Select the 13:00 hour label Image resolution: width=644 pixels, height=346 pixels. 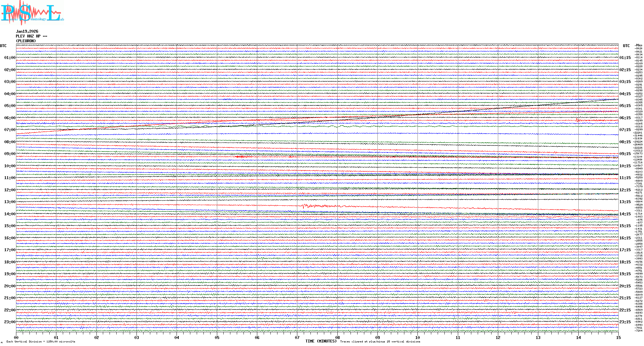[10, 202]
